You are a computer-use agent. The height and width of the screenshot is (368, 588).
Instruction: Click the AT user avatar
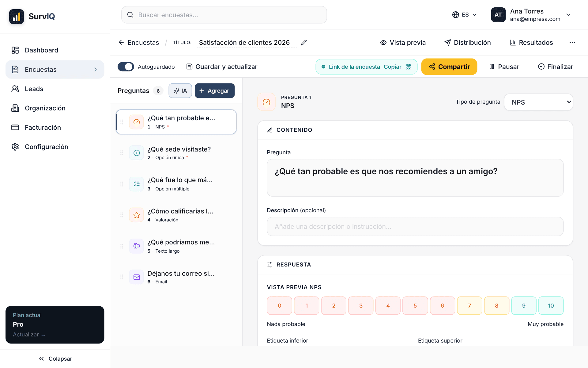pos(498,15)
